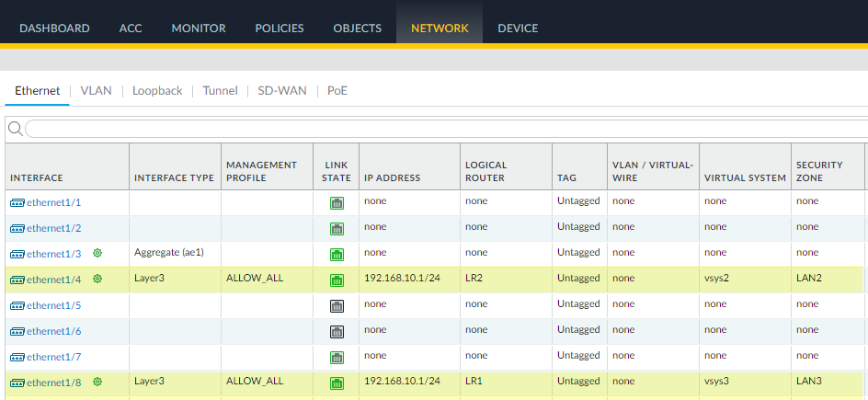Click link state icon for ethernet1/4
Viewport: 868px width, 400px height.
tap(337, 280)
